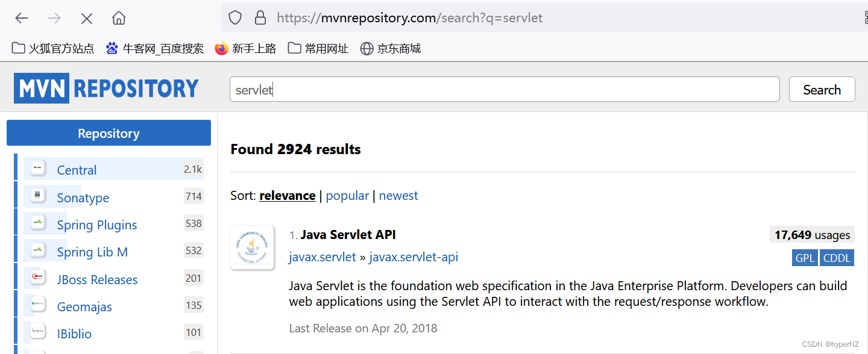This screenshot has height=354, width=868.
Task: Click the MVN Repository logo
Action: 106,88
